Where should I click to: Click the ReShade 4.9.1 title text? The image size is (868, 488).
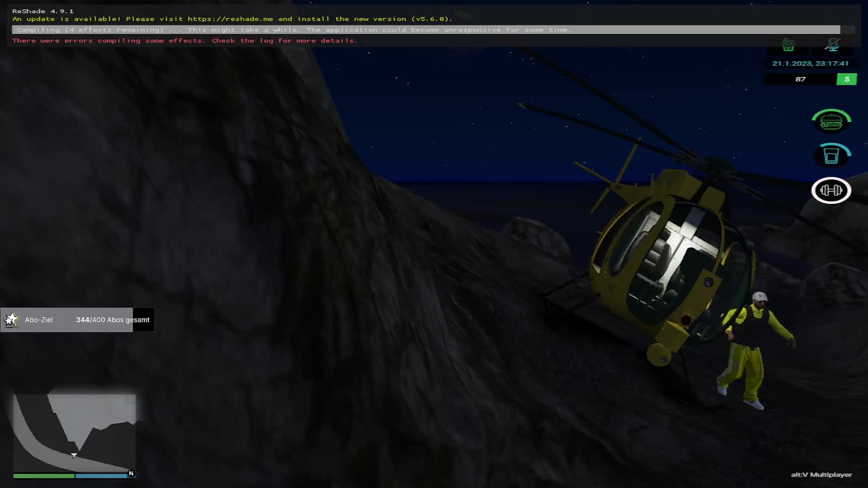click(x=43, y=11)
